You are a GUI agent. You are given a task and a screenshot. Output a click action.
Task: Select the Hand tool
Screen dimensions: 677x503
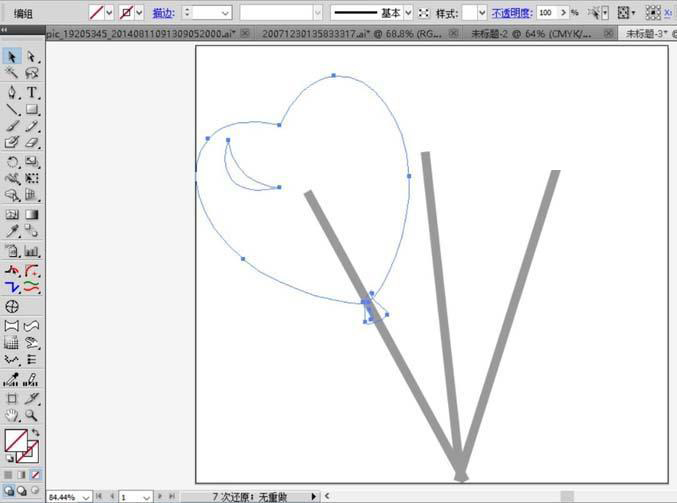[12, 415]
